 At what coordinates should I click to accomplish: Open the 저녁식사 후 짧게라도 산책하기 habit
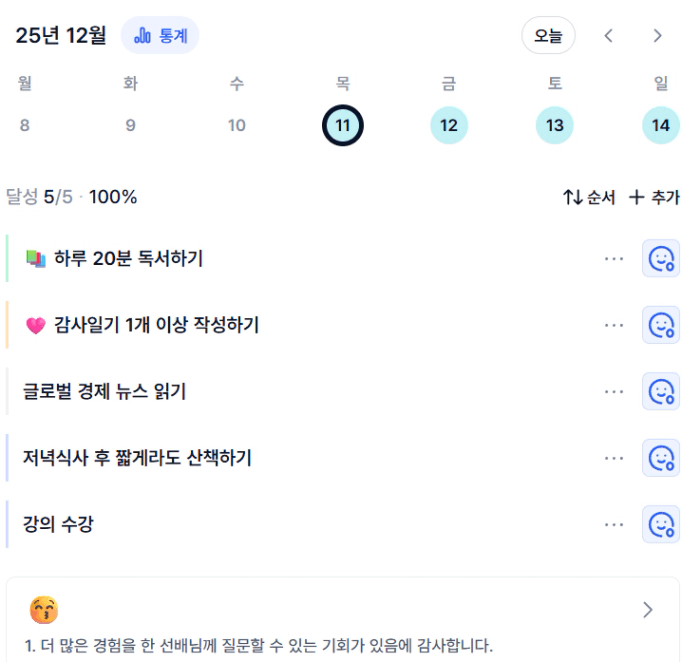coord(137,458)
